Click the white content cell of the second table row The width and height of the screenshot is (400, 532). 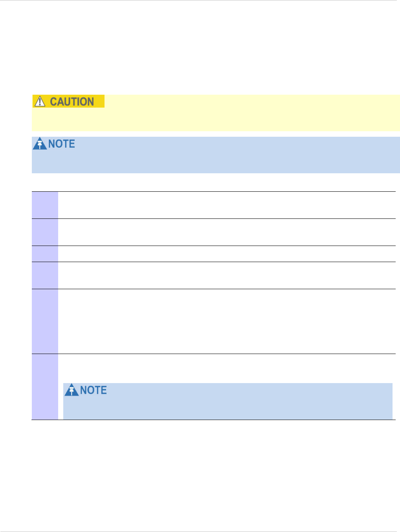(x=227, y=232)
